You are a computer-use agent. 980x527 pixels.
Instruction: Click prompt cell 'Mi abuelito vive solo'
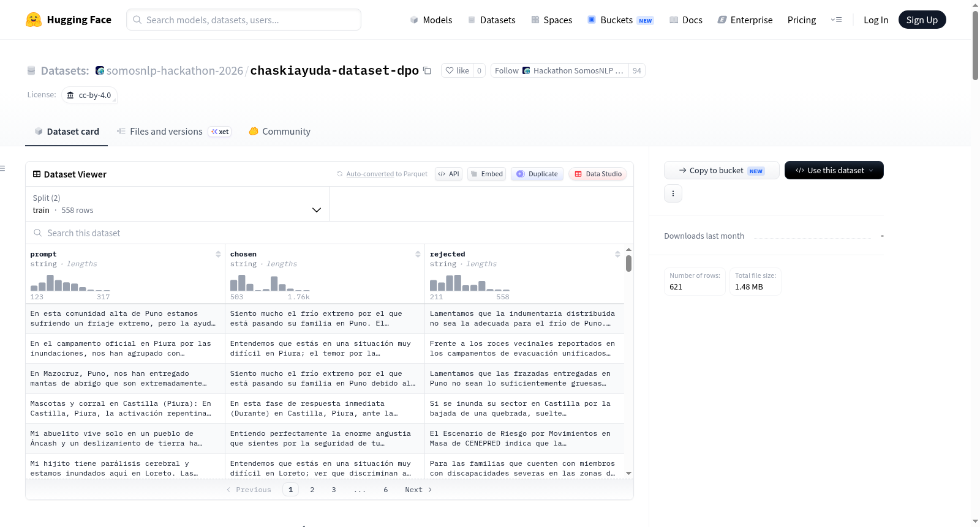click(x=125, y=438)
